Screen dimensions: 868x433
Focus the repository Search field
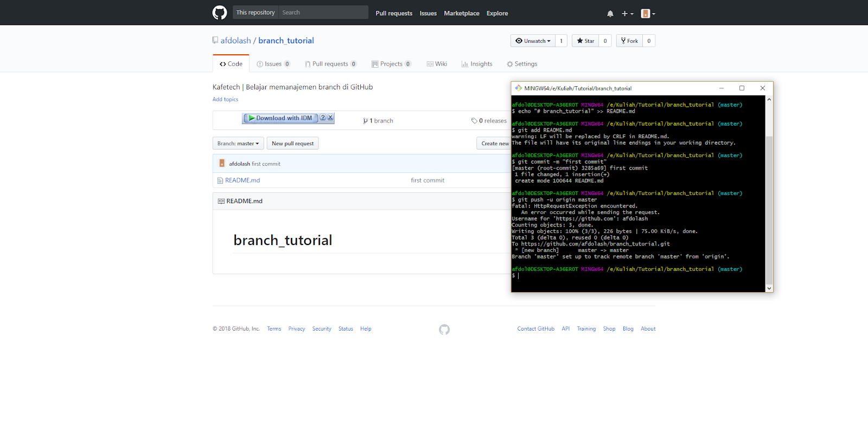pyautogui.click(x=323, y=12)
